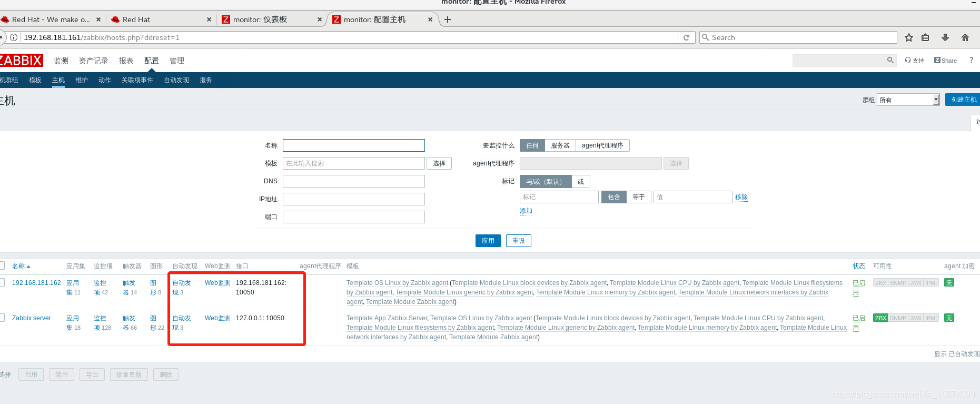Click encryption 无 badge for 192.168.181.162
Screen dimensions: 980x404
(x=949, y=283)
